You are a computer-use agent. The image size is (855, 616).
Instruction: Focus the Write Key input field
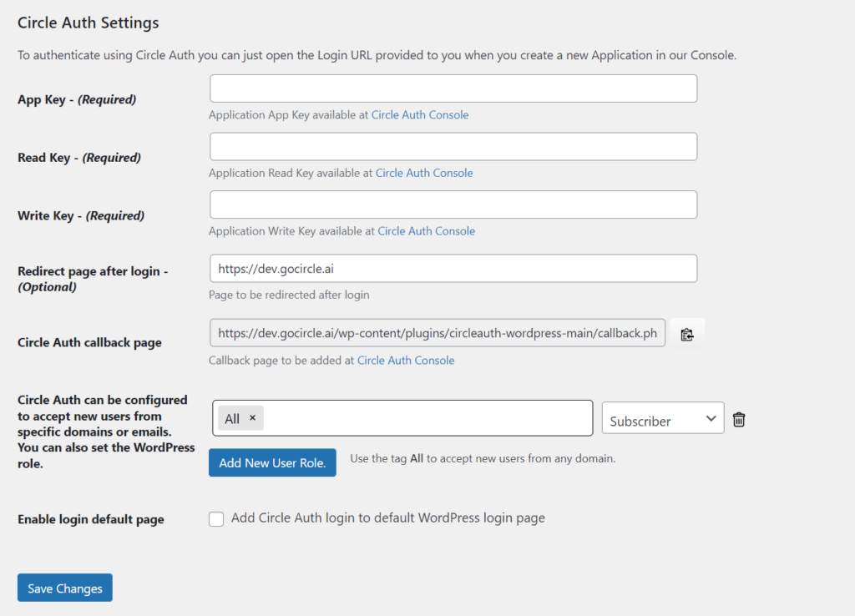453,204
